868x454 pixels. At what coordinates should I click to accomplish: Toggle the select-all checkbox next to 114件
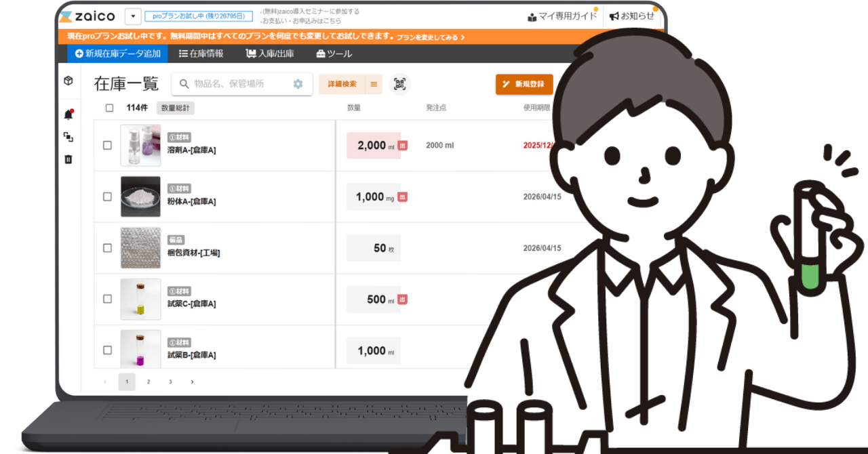tap(110, 108)
